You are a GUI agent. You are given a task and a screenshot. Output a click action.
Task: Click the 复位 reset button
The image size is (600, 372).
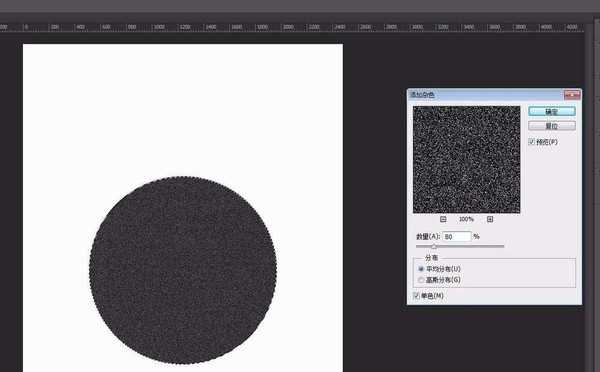[552, 126]
